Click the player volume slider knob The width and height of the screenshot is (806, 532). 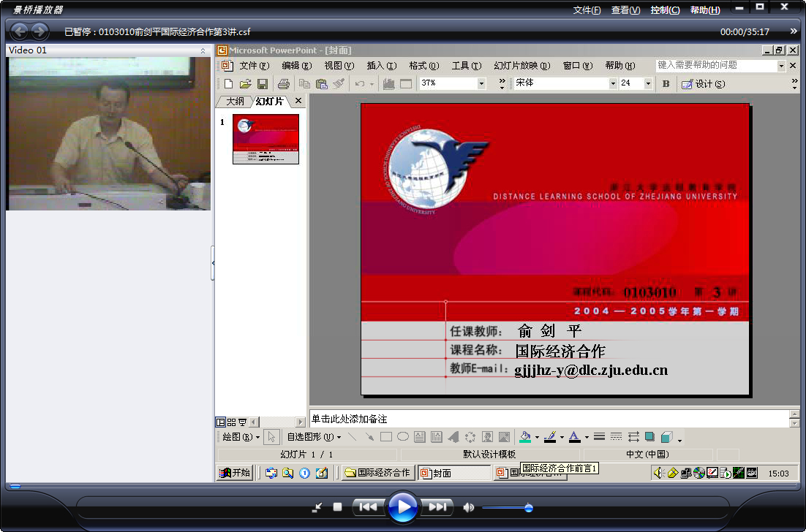click(528, 508)
